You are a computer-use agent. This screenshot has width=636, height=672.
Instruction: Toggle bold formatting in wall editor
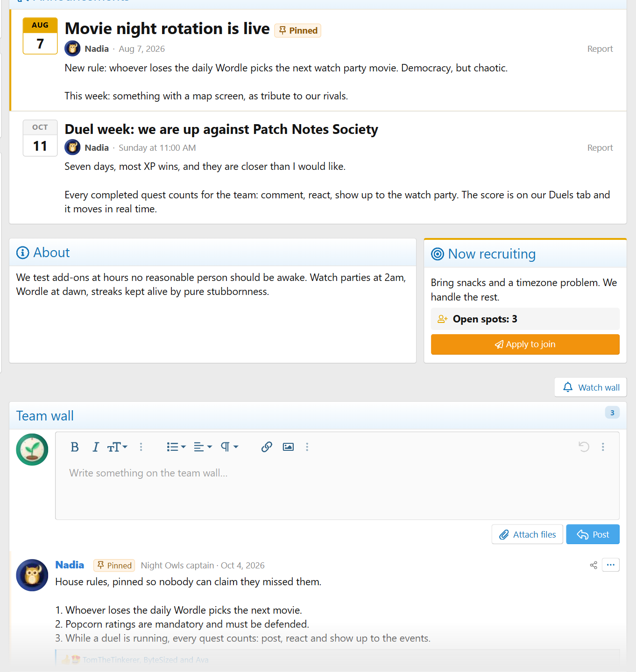tap(75, 447)
